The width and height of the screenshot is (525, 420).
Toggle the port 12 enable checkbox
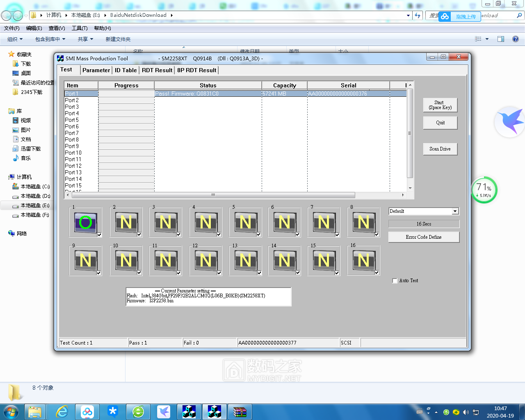tap(219, 273)
